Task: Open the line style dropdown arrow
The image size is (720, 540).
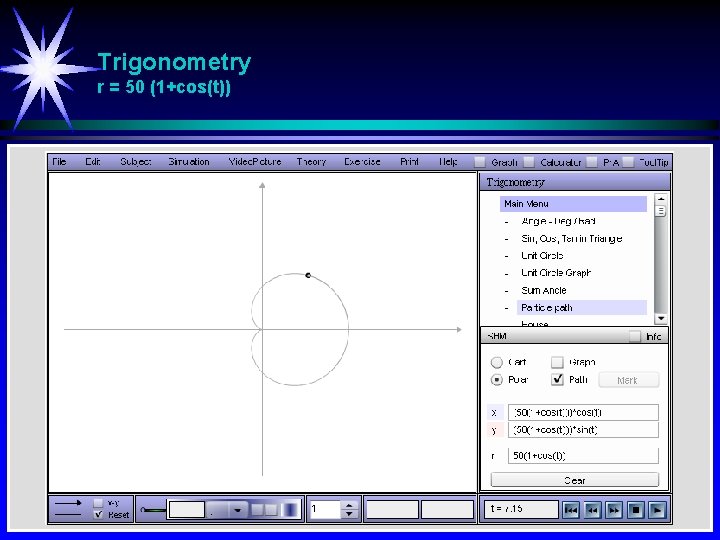Action: coord(237,510)
